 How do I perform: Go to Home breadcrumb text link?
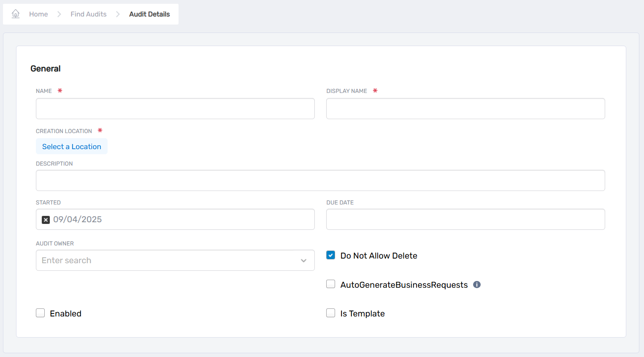pos(38,14)
